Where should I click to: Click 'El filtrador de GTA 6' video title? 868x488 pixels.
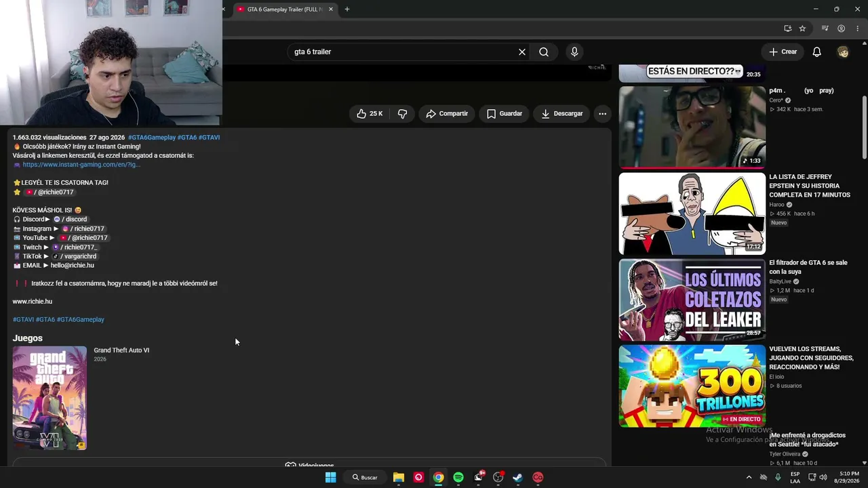(x=808, y=267)
